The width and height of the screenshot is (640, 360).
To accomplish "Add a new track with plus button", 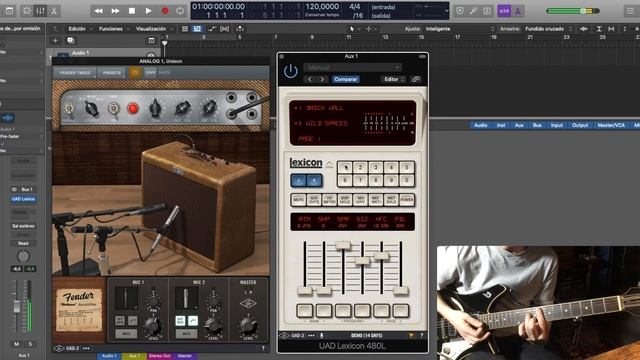I will (55, 40).
